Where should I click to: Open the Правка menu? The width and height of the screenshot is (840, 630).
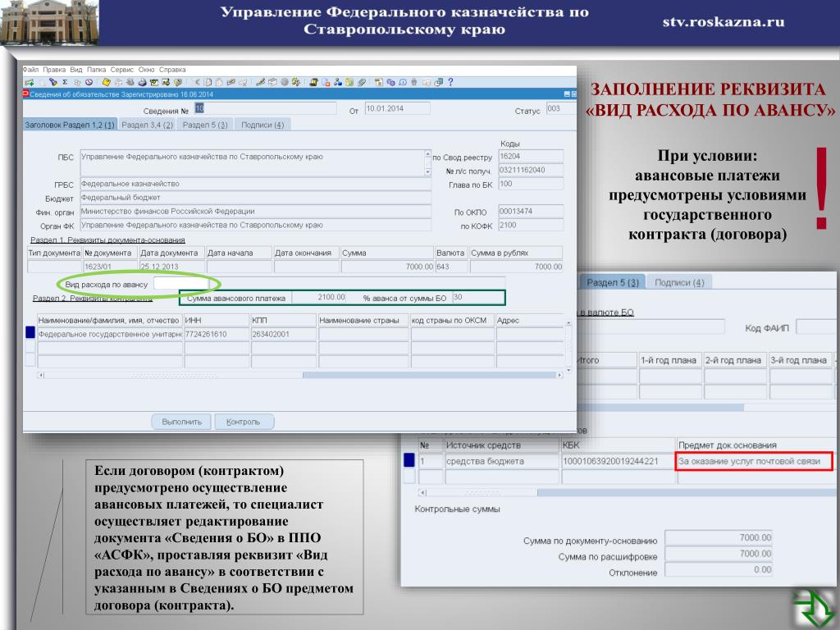point(54,70)
